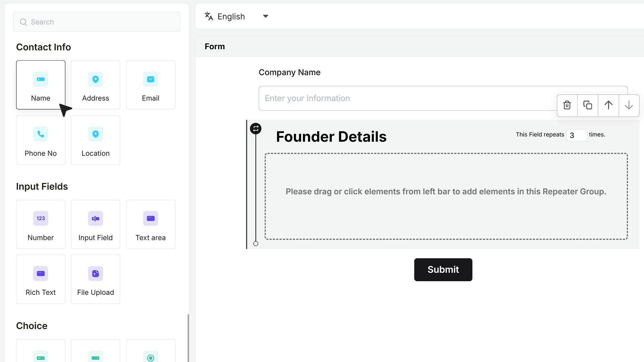Click the repeater group dashed drop area

(446, 196)
